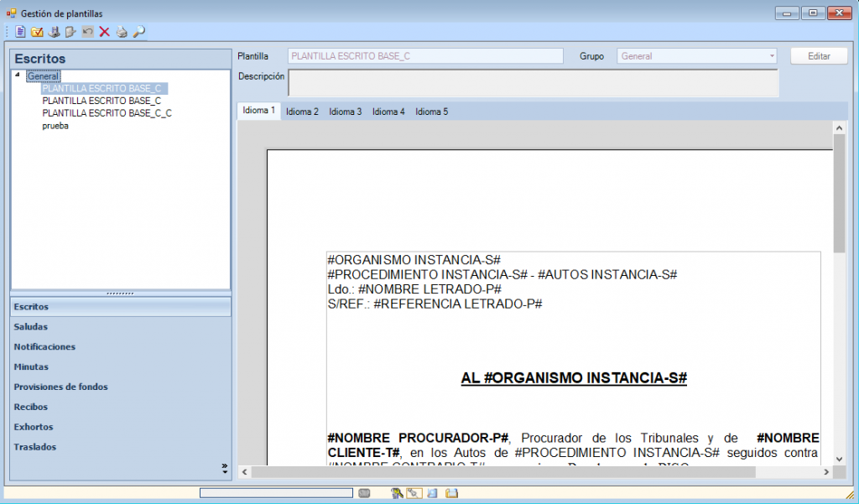Click the red X delete icon

pos(104,32)
